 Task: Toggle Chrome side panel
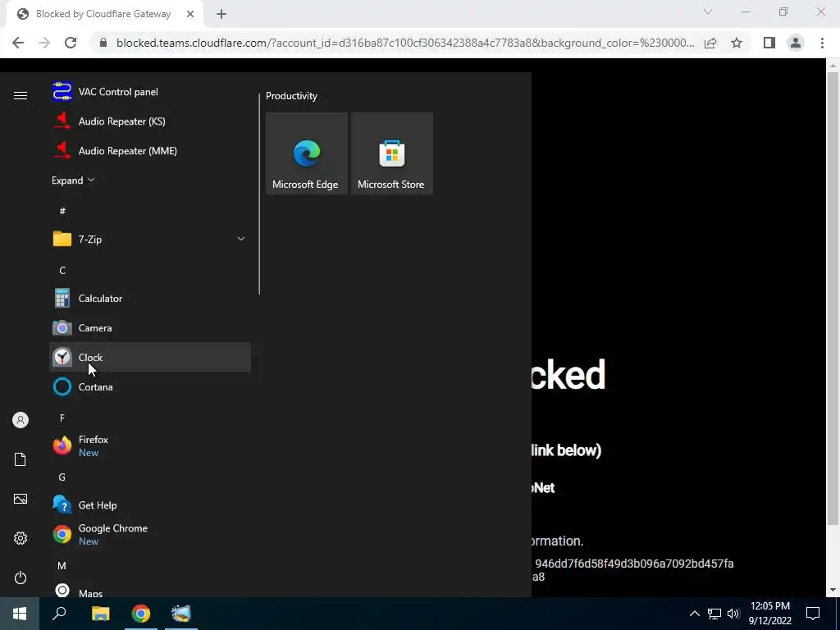769,43
